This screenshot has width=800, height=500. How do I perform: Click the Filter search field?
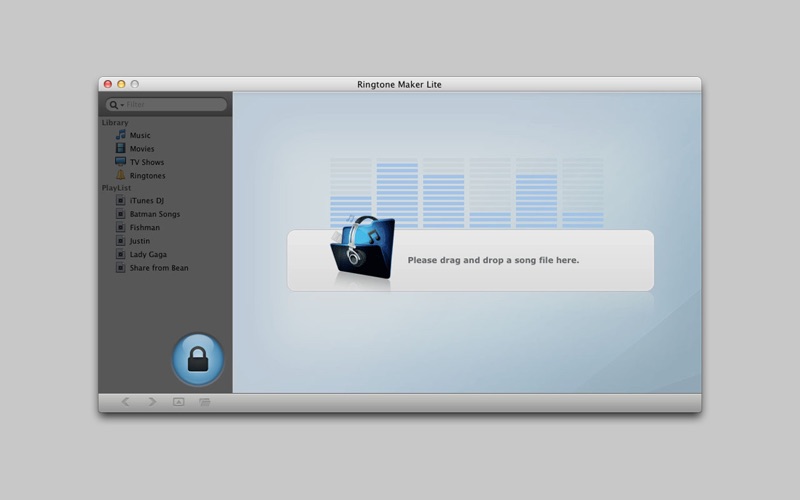pos(166,105)
